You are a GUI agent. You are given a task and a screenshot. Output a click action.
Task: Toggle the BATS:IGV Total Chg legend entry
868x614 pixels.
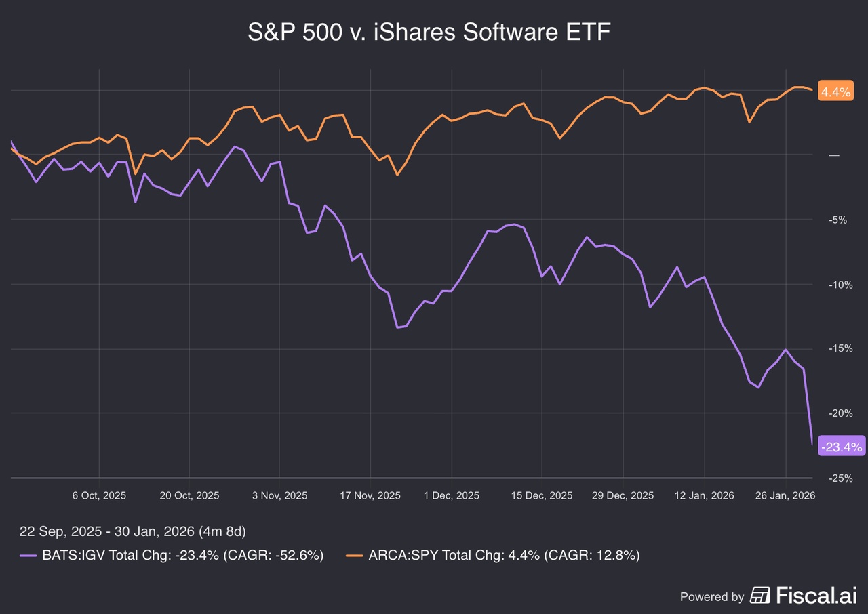click(x=182, y=556)
